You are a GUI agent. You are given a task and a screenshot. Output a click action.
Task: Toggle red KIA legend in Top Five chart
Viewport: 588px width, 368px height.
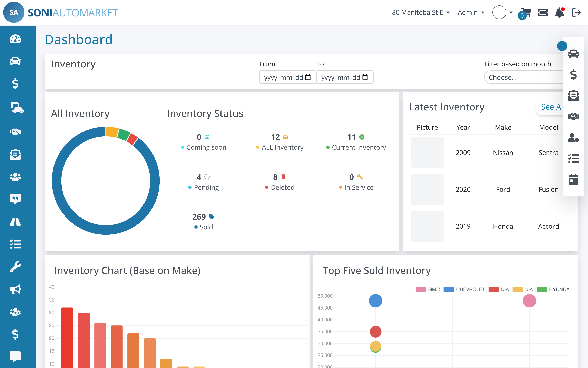tap(498, 289)
